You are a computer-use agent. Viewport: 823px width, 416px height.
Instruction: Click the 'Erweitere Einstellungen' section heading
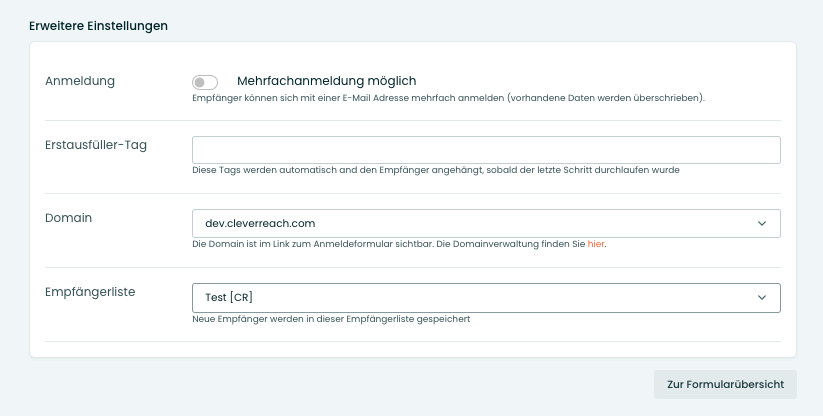[99, 26]
